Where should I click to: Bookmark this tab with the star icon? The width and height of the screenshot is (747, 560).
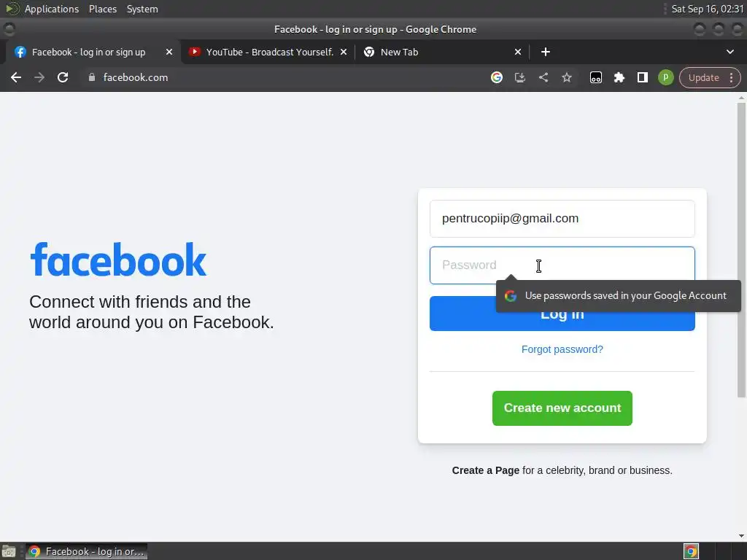[566, 77]
